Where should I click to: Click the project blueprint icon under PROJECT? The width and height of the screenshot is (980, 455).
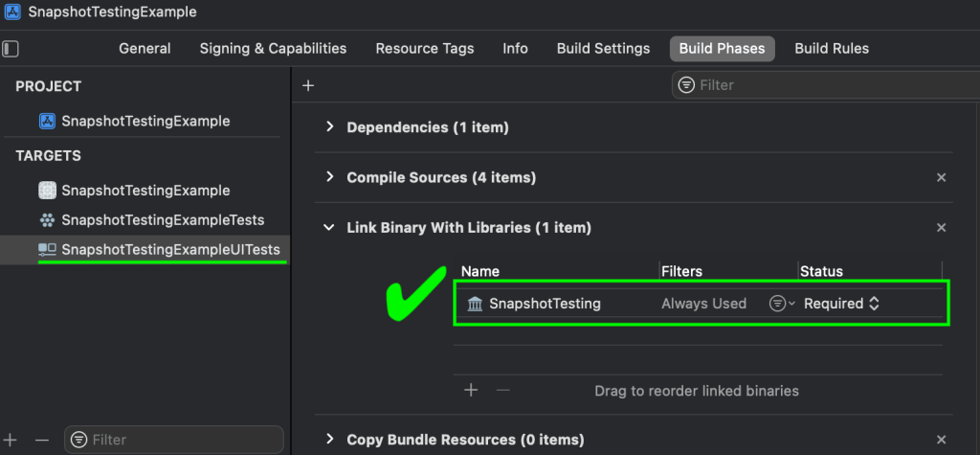(x=48, y=122)
